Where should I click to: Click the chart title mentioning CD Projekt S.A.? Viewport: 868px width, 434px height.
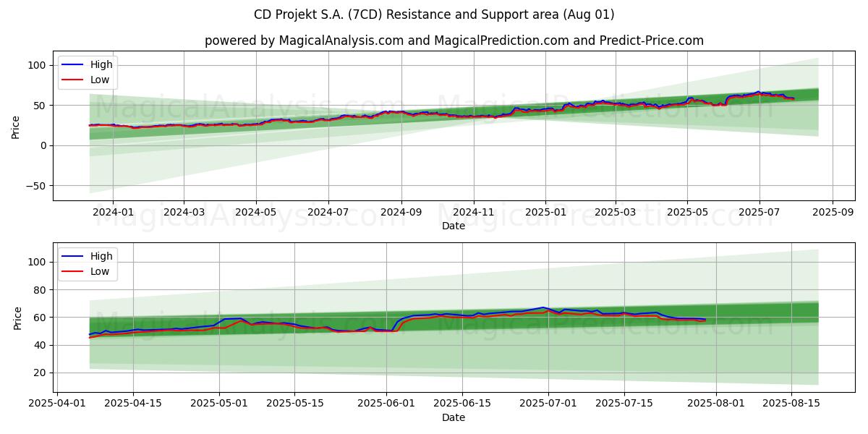click(x=434, y=14)
